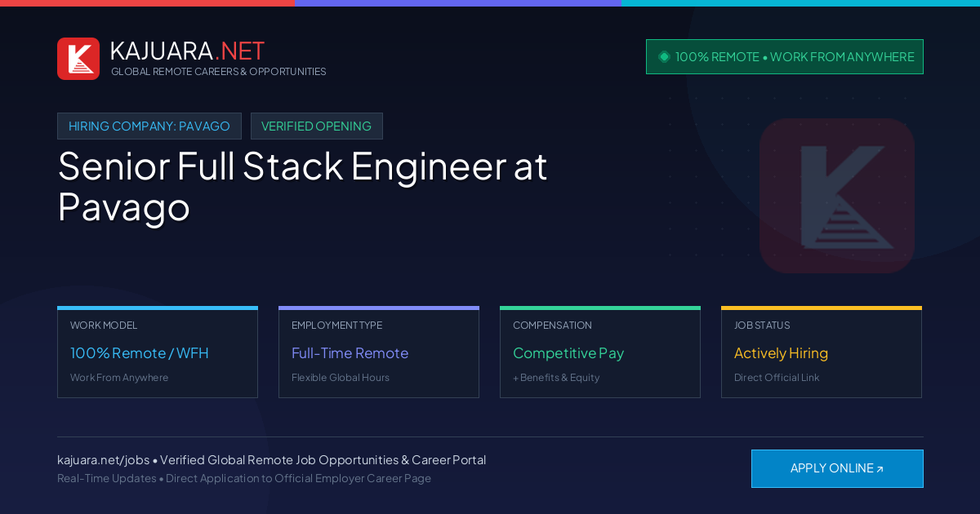Click the Global Remote Careers & Opportunities tagline
The image size is (980, 514).
tap(219, 72)
